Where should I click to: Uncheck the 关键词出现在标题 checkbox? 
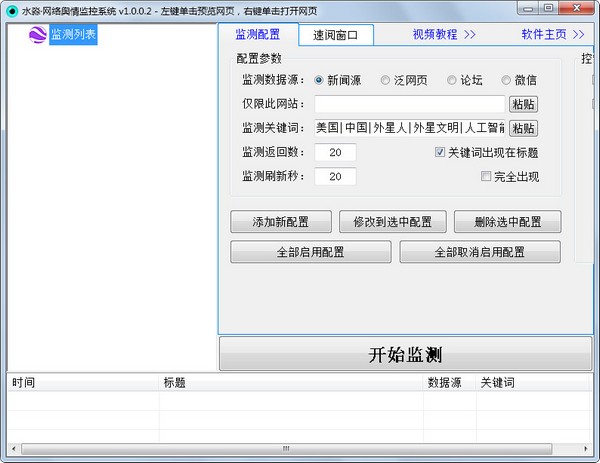click(x=440, y=153)
